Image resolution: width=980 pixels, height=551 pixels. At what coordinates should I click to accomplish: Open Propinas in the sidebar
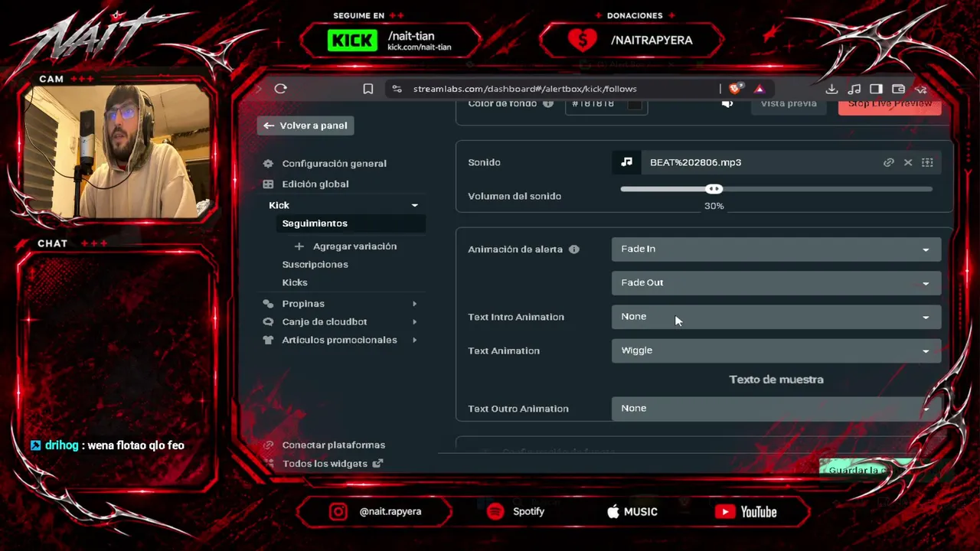pos(303,304)
